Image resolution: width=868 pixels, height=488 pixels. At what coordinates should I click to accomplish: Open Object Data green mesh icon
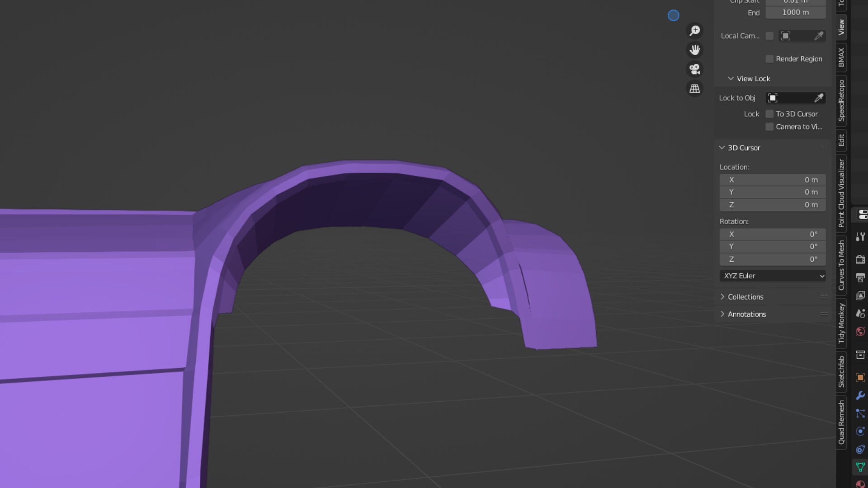pos(860,467)
